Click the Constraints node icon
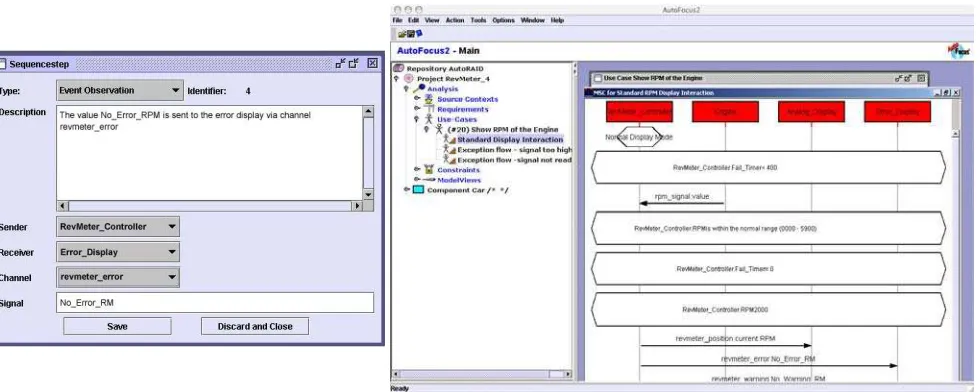 (429, 169)
